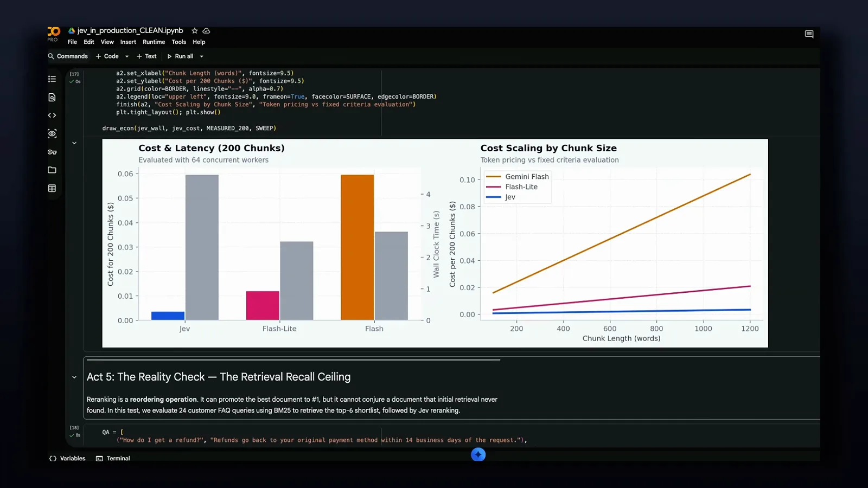Click the 'Reranking is a reordering operation' paragraph

(x=292, y=405)
